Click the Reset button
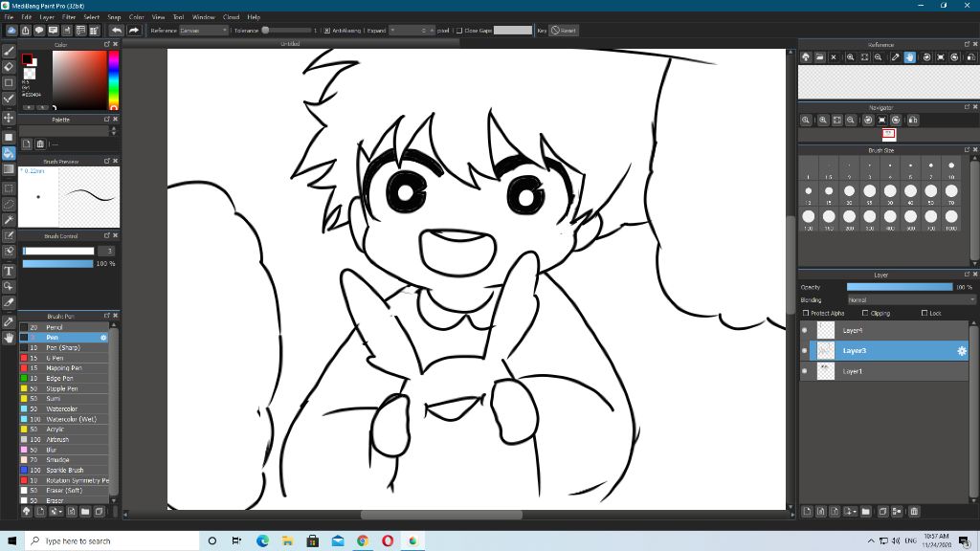Viewport: 980px width, 551px height. pos(564,30)
